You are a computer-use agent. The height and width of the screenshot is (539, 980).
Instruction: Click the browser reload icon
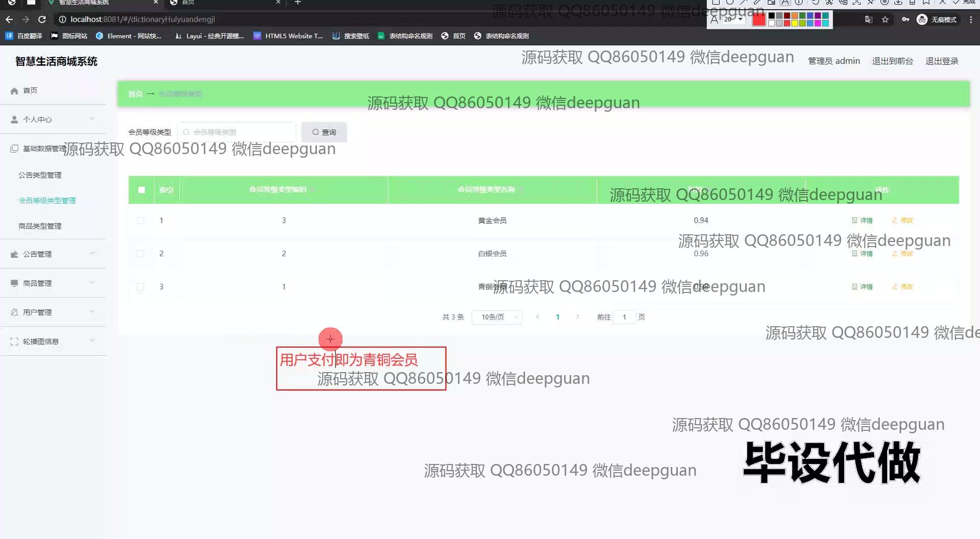coord(42,19)
